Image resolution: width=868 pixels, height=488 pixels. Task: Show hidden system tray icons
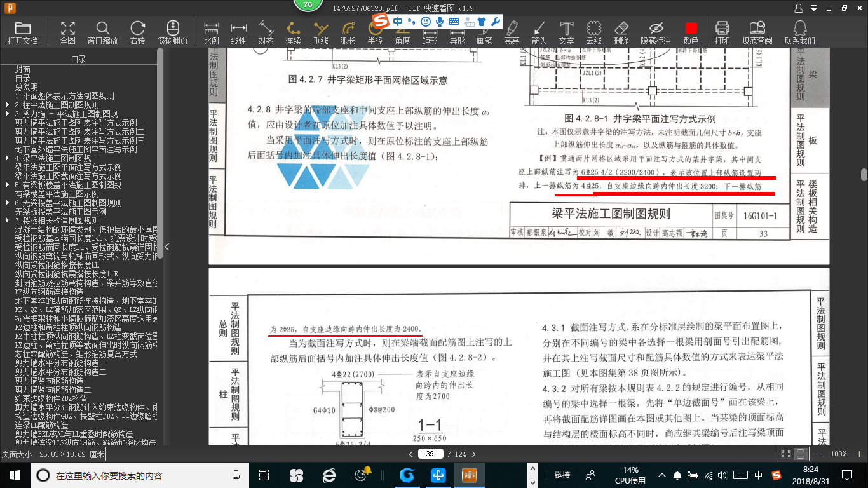(x=663, y=475)
